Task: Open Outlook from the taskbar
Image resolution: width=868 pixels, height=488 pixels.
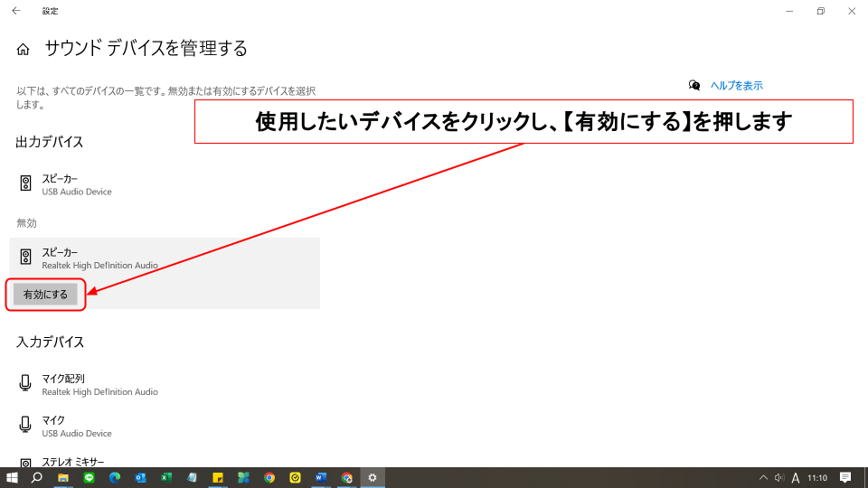Action: (x=140, y=477)
